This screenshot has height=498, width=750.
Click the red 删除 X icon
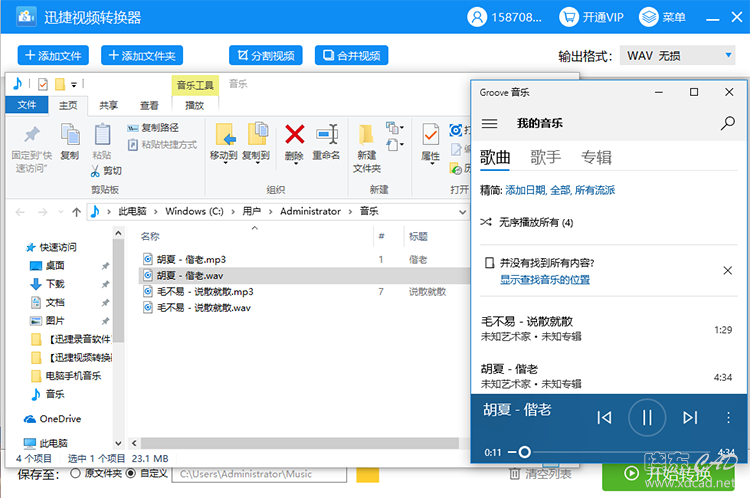click(295, 134)
